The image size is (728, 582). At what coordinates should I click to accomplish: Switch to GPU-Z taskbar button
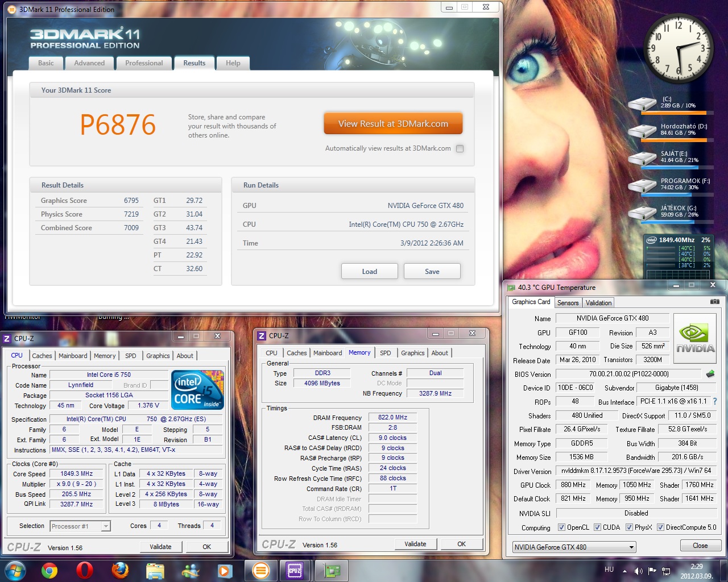[x=332, y=570]
